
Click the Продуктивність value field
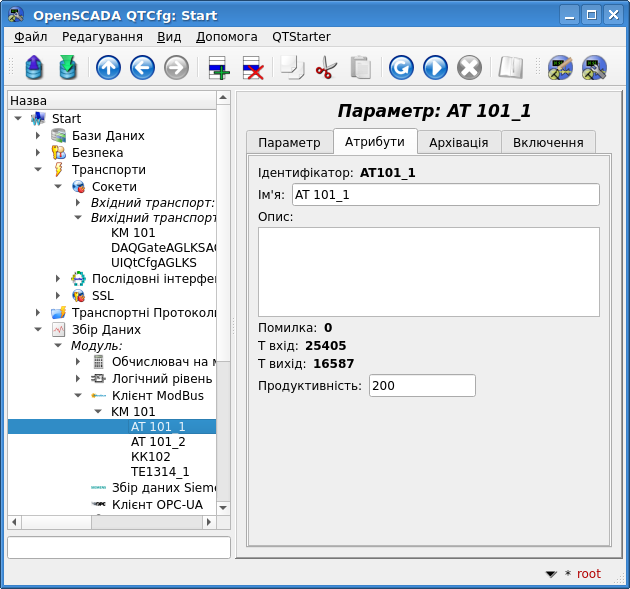pyautogui.click(x=422, y=386)
